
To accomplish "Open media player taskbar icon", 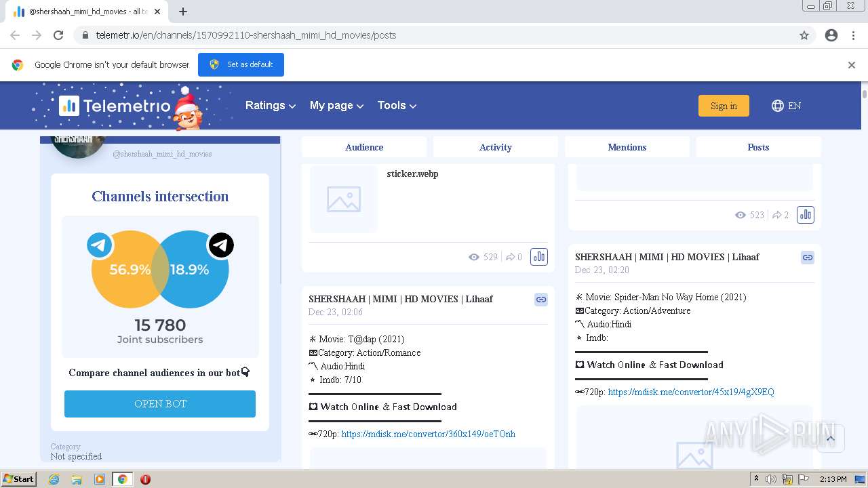I will (100, 479).
